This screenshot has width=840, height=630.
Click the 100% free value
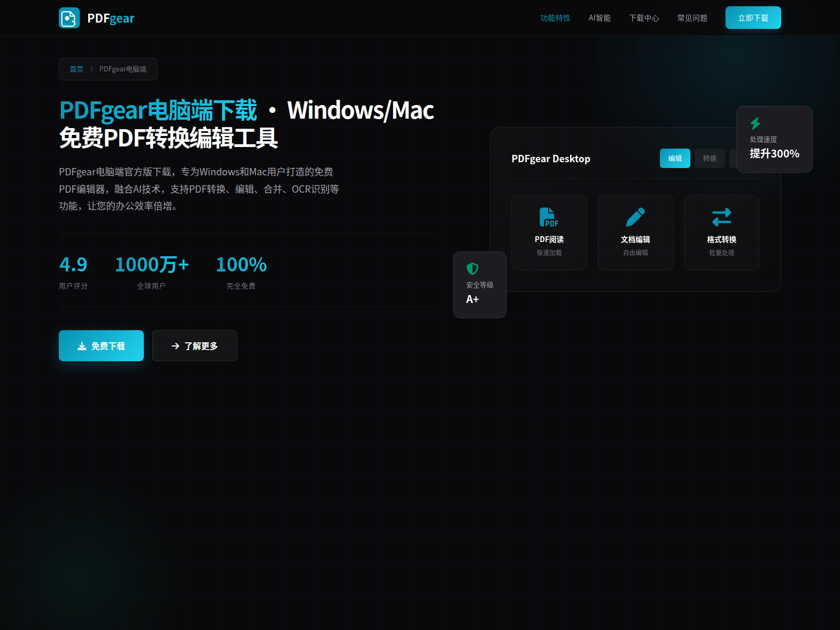coord(241,265)
